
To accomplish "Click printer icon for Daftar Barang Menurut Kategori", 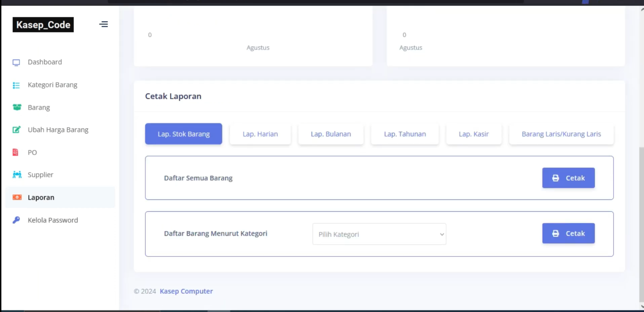I will pyautogui.click(x=556, y=233).
